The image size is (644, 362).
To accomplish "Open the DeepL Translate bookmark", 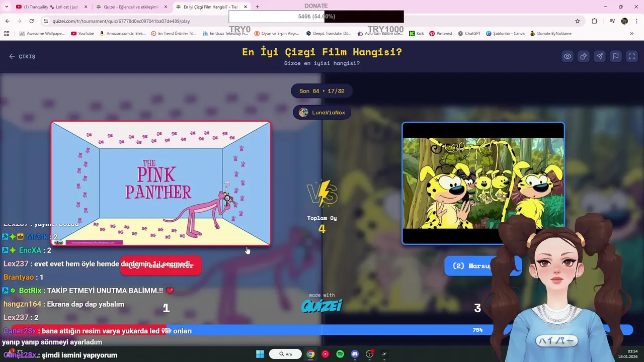I will pos(329,34).
